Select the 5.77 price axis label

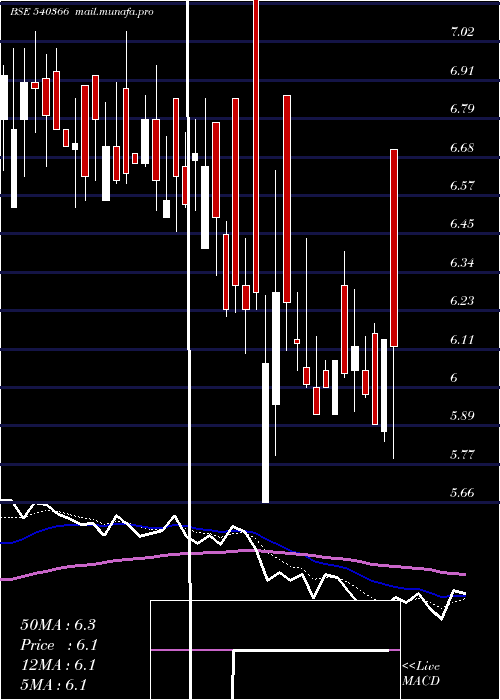tap(462, 455)
